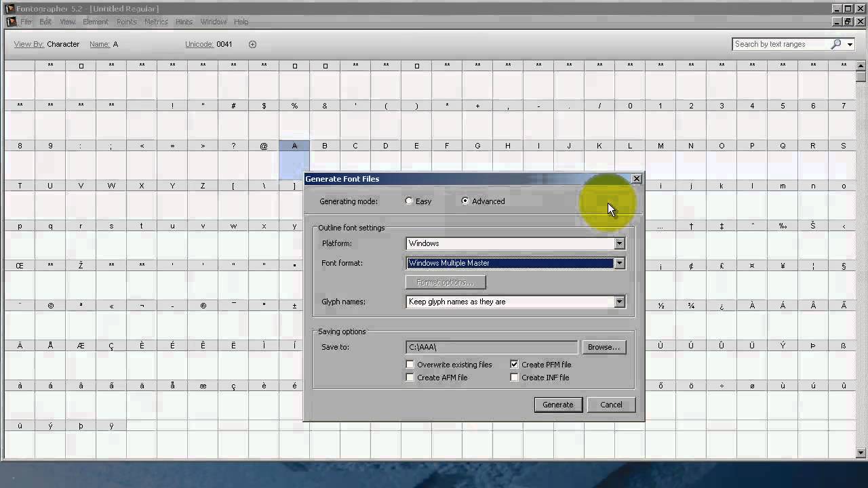Screen dimensions: 868x488
Task: Click the 0041 Unicode value
Action: click(x=224, y=44)
